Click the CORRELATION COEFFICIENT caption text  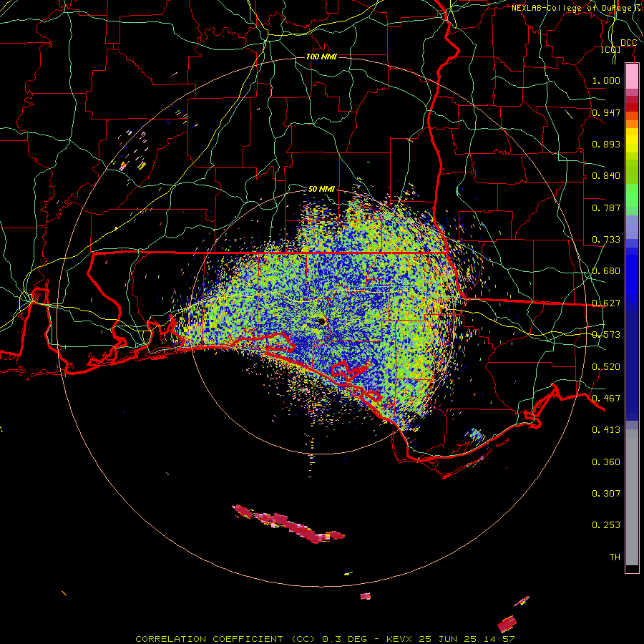coord(209,639)
